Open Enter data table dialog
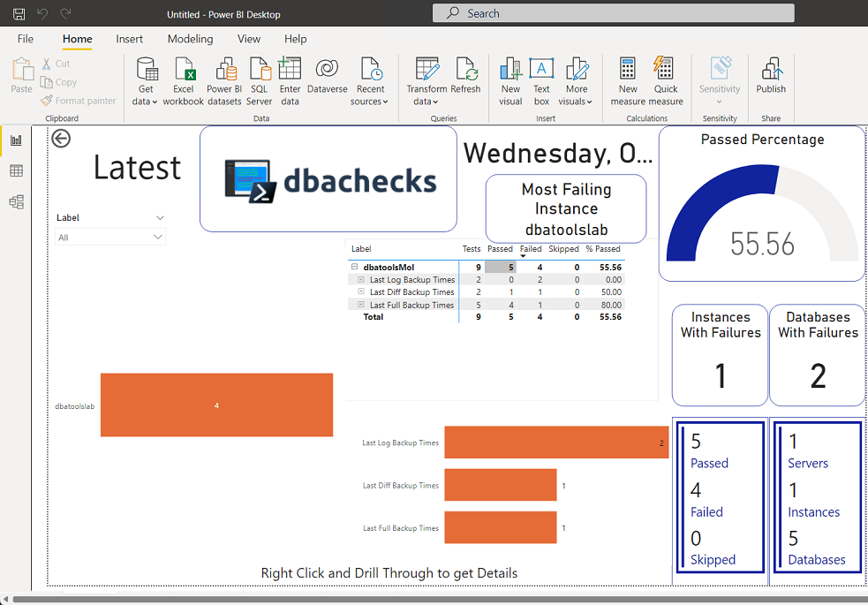The image size is (868, 605). 290,81
